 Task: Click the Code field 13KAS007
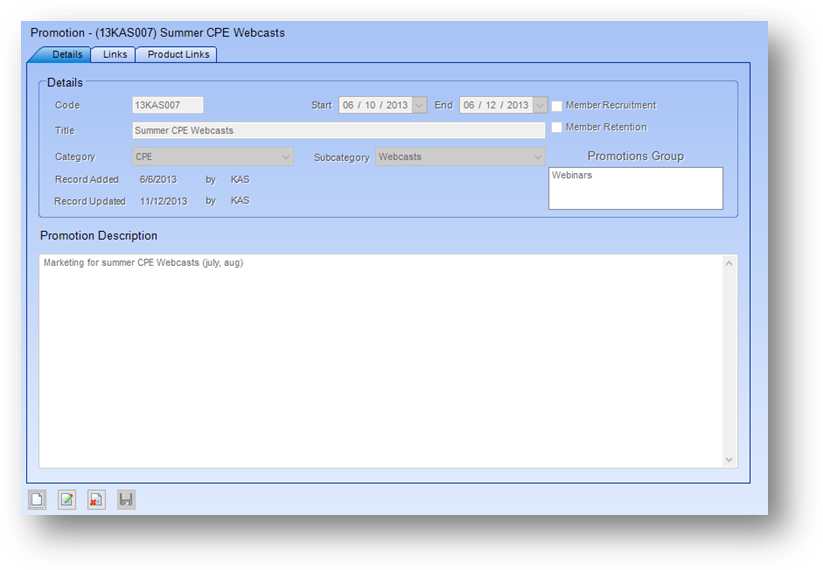tap(167, 105)
